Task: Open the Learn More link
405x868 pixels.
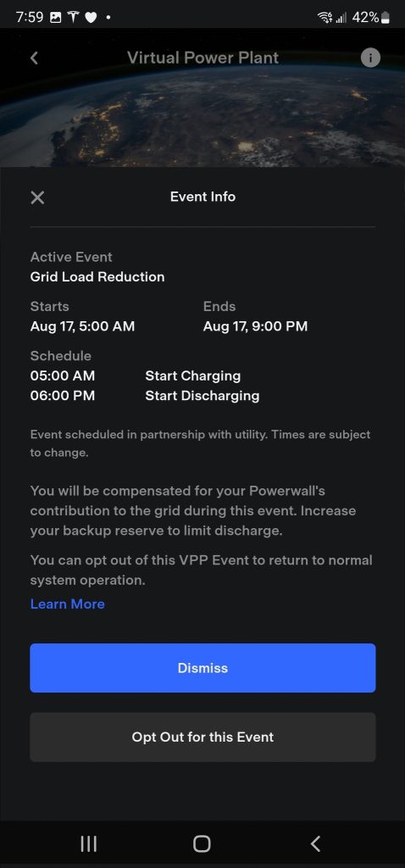Action: 68,604
